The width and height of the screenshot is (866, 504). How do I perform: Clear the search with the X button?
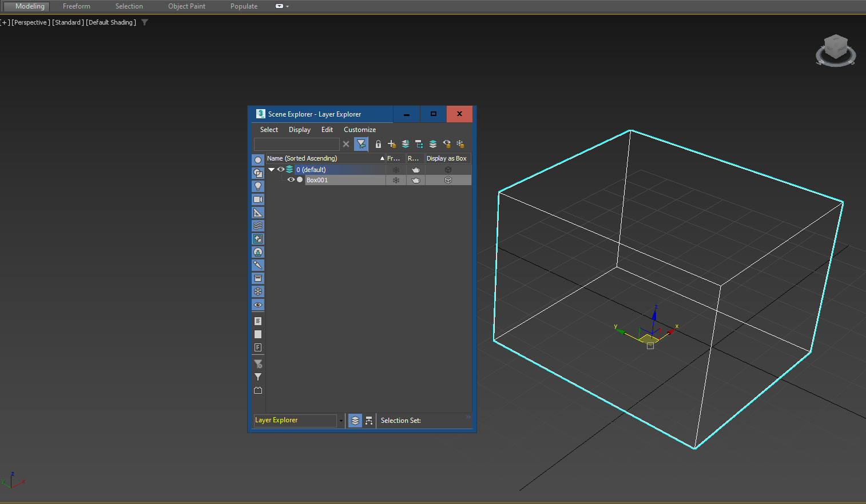pyautogui.click(x=345, y=144)
